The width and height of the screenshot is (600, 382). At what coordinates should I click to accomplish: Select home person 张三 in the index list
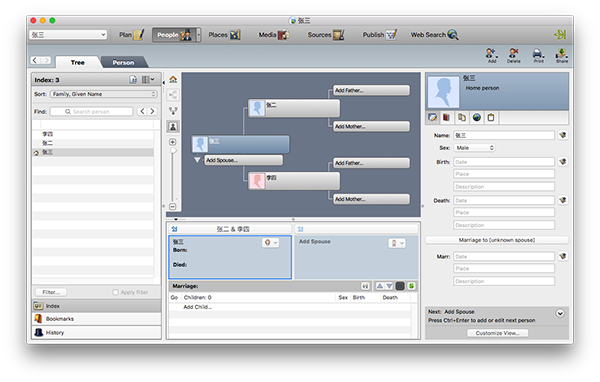click(x=93, y=152)
